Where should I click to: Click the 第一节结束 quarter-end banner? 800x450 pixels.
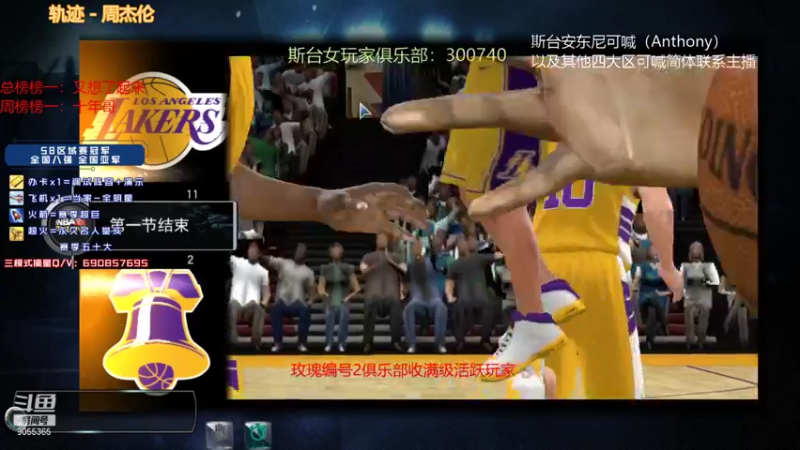pos(149,225)
